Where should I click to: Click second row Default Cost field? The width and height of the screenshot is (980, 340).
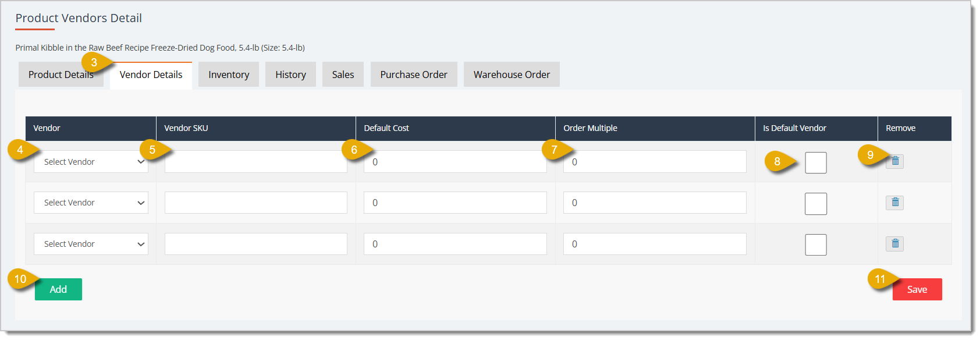point(455,203)
